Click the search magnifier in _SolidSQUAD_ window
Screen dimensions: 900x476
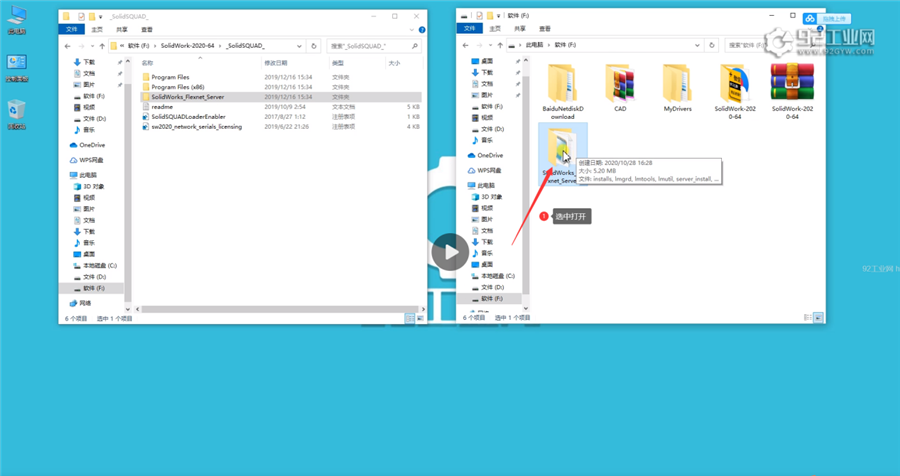click(414, 46)
